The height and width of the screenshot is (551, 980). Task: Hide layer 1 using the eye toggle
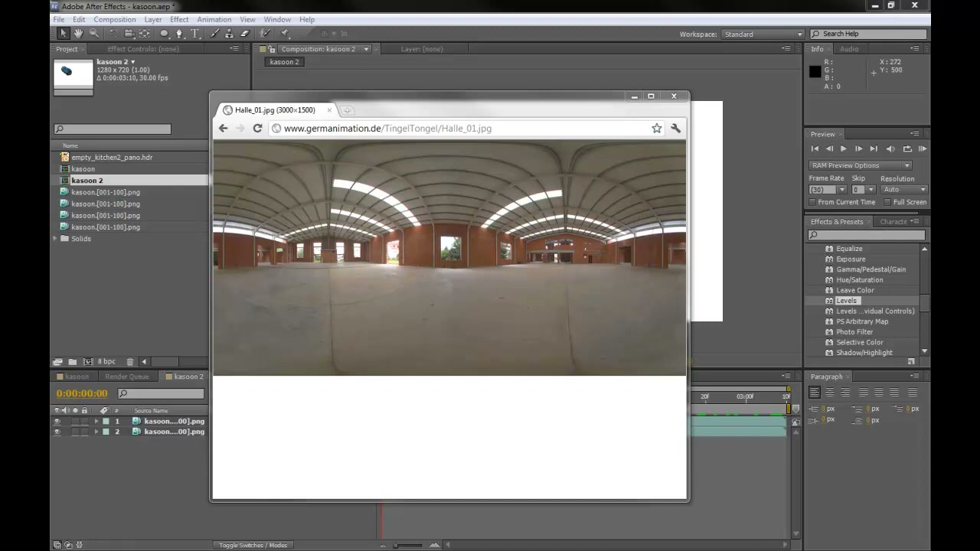coord(57,421)
